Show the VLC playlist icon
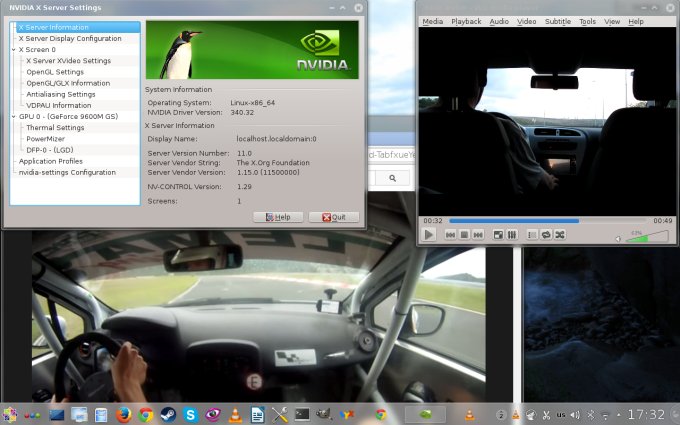 pyautogui.click(x=532, y=235)
